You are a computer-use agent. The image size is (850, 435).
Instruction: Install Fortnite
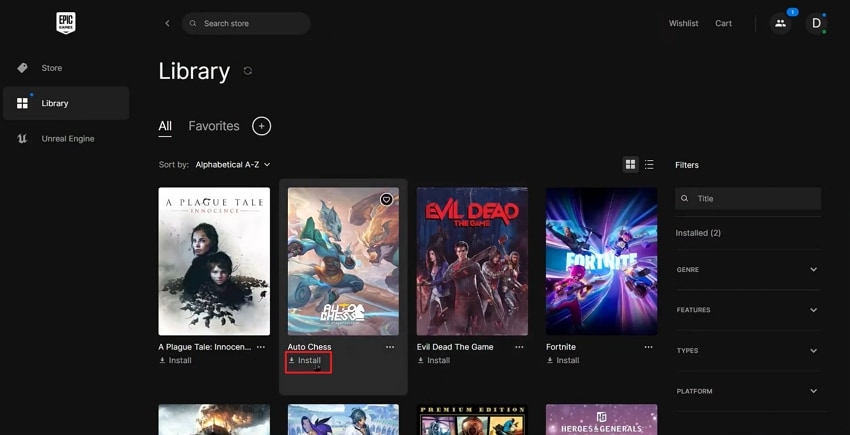coord(563,361)
